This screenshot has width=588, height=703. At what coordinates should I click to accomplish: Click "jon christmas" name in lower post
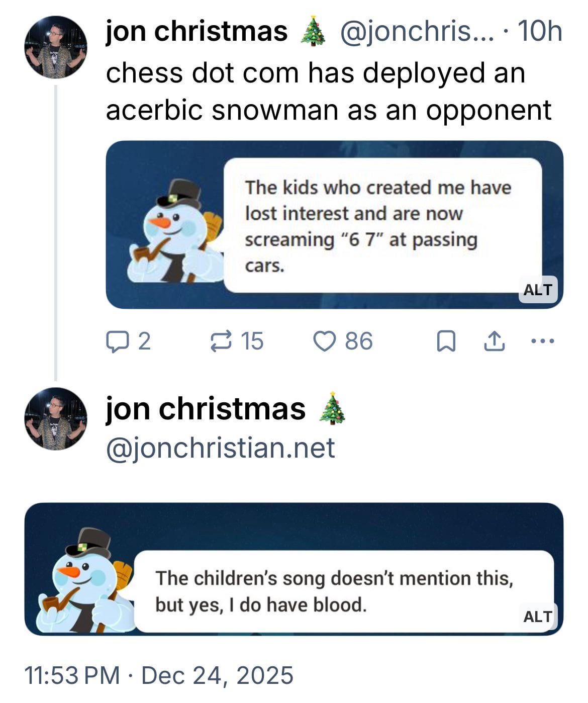pos(205,408)
